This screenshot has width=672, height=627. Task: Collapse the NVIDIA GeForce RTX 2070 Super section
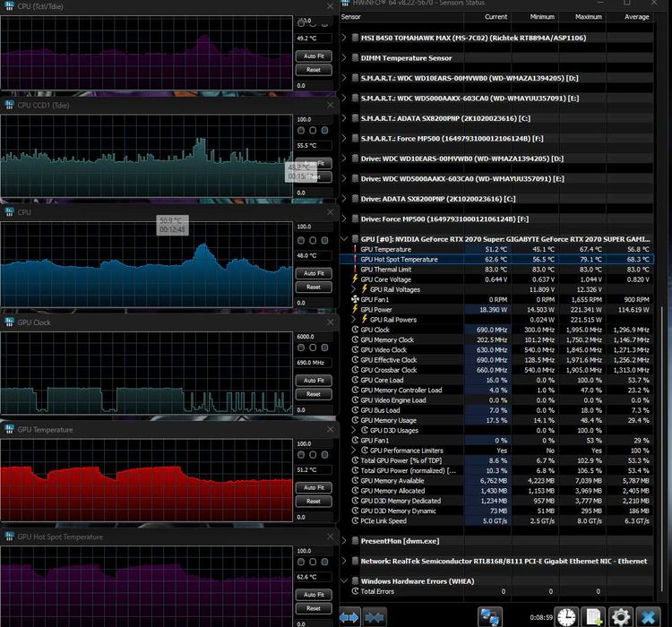point(346,239)
